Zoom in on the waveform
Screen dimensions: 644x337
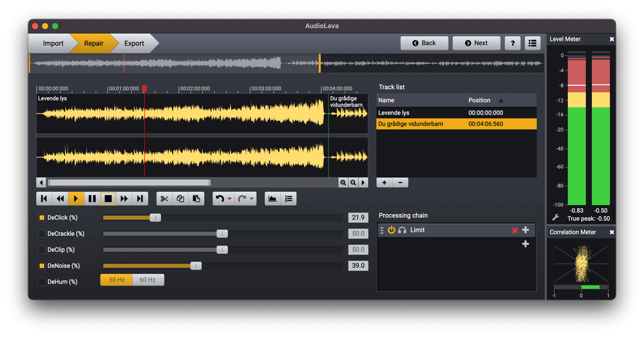click(343, 182)
